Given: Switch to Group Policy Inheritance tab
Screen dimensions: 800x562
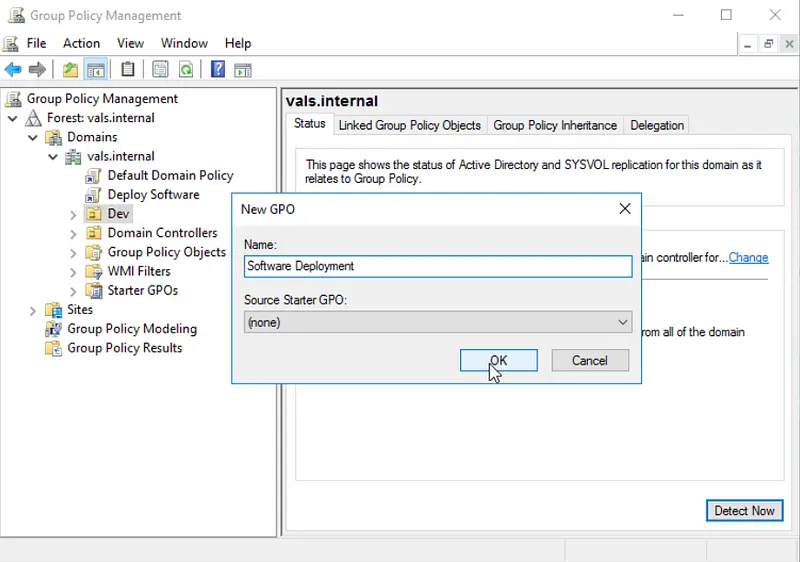Looking at the screenshot, I should [x=555, y=125].
